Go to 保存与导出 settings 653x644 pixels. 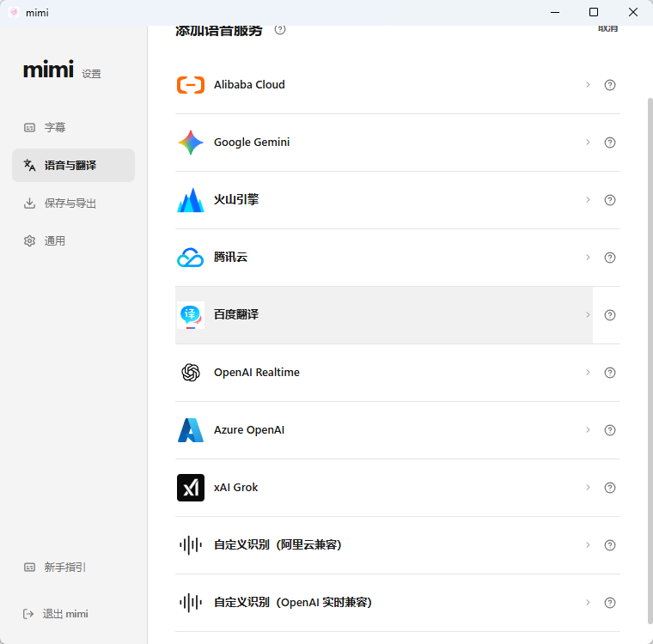point(73,204)
